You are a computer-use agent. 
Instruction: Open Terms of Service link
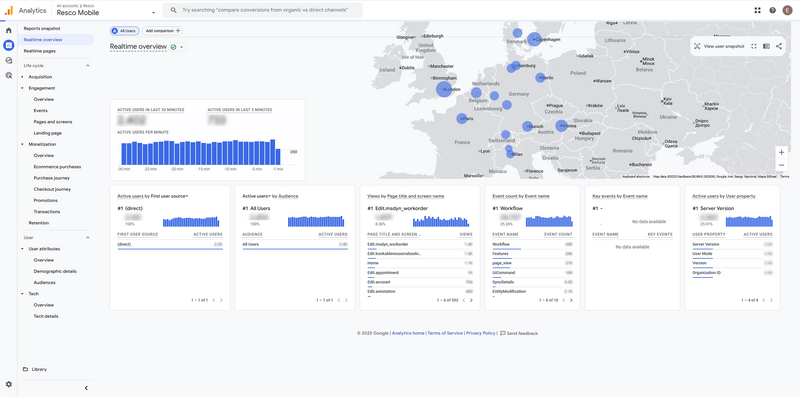pyautogui.click(x=445, y=333)
